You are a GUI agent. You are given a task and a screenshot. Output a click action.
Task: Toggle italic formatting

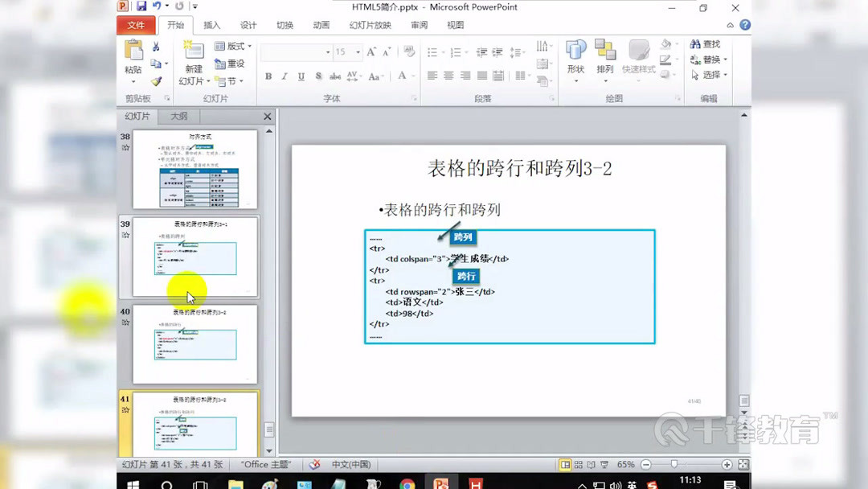pos(283,76)
